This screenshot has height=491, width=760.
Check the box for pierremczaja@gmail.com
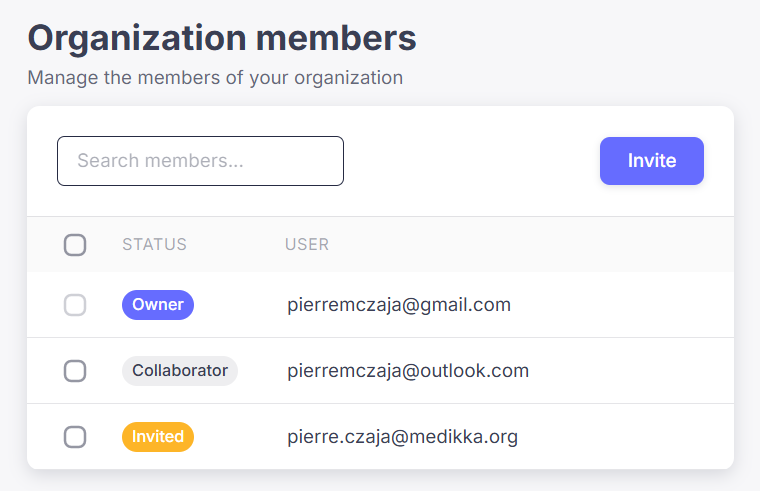[x=75, y=305]
